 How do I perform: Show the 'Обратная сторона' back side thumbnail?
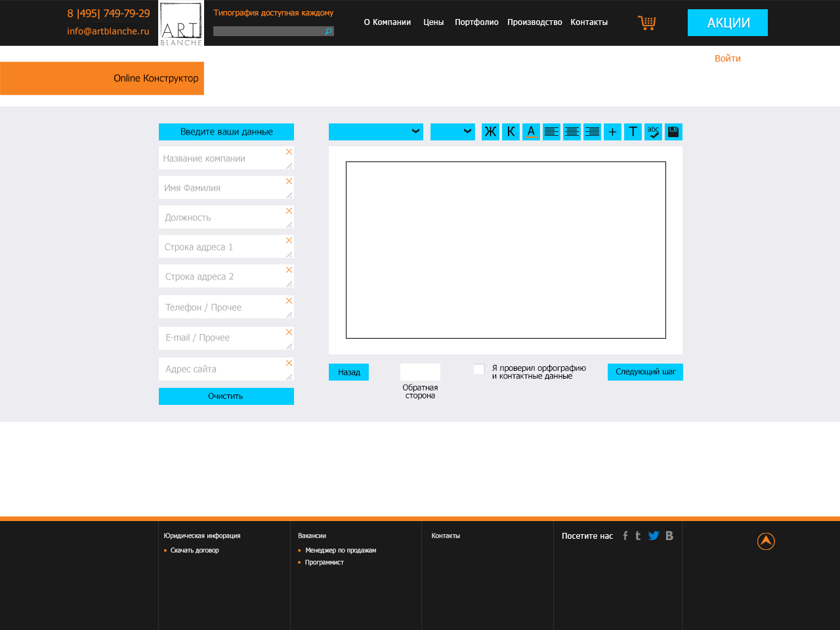coord(420,372)
